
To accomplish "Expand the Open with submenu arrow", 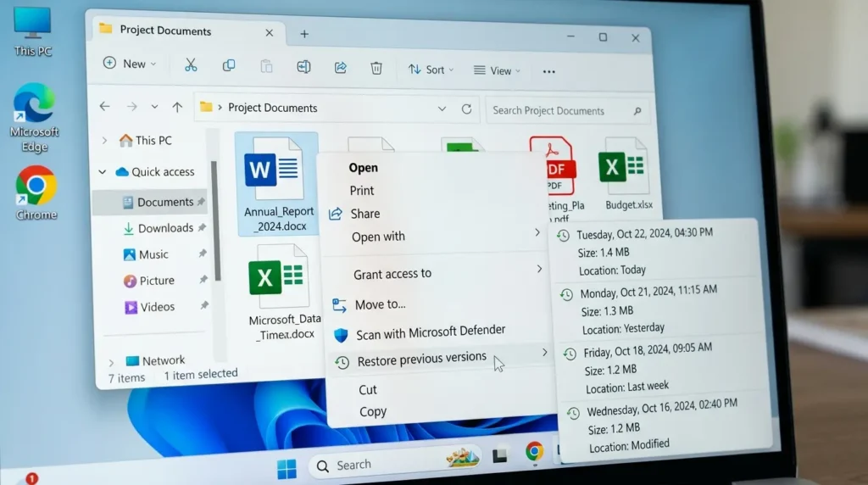I will pos(537,232).
